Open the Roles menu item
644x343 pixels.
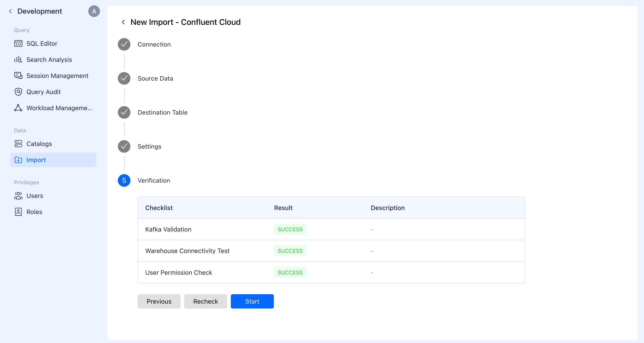(34, 212)
